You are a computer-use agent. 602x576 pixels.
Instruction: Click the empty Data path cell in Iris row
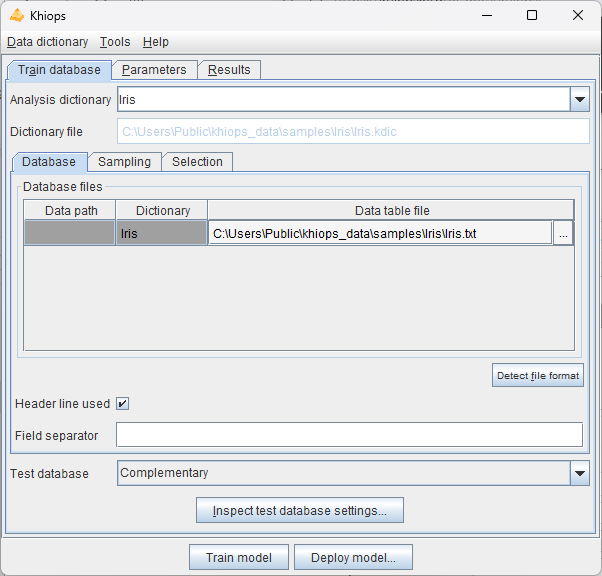[x=70, y=233]
